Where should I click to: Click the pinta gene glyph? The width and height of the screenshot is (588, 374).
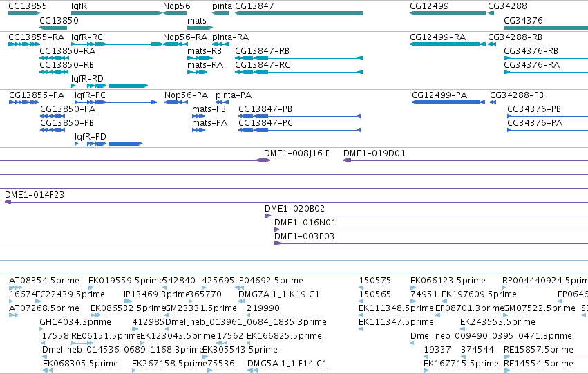220,13
